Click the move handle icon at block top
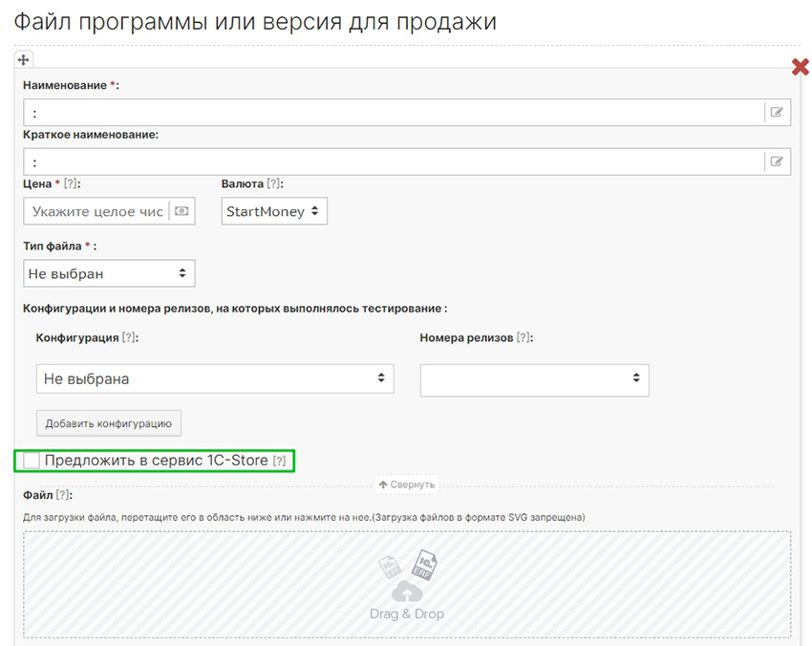The height and width of the screenshot is (646, 812). 23,60
